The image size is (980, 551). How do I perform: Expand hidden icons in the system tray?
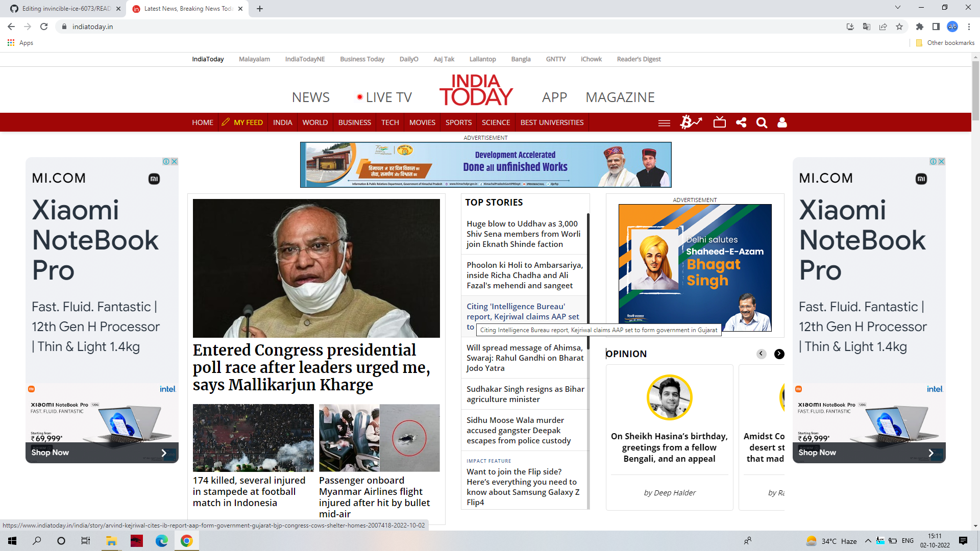coord(868,540)
